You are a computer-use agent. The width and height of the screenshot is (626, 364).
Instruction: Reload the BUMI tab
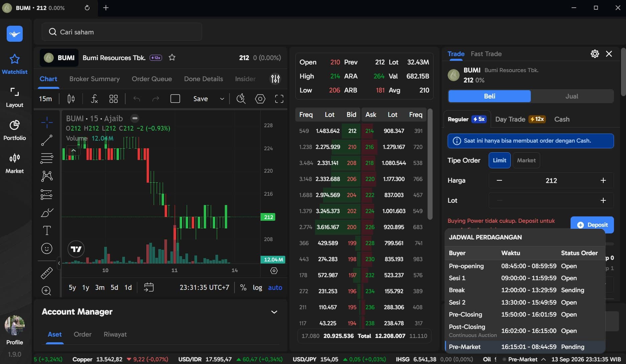87,8
